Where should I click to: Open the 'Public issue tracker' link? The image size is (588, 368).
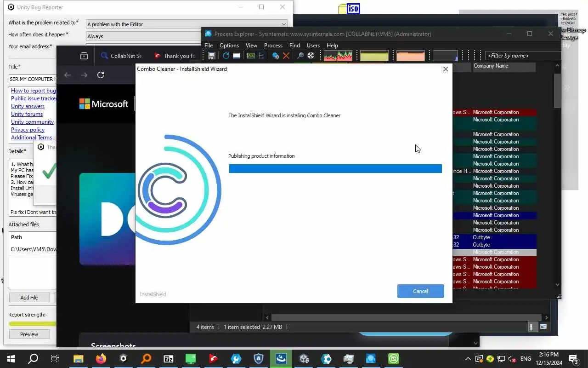pos(34,98)
